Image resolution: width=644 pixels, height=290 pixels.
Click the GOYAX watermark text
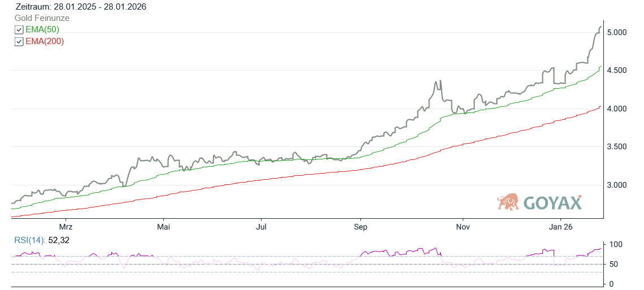(x=552, y=202)
